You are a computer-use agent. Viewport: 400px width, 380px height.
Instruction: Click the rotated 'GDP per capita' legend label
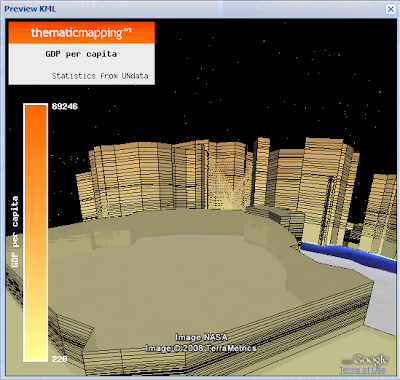pyautogui.click(x=15, y=232)
